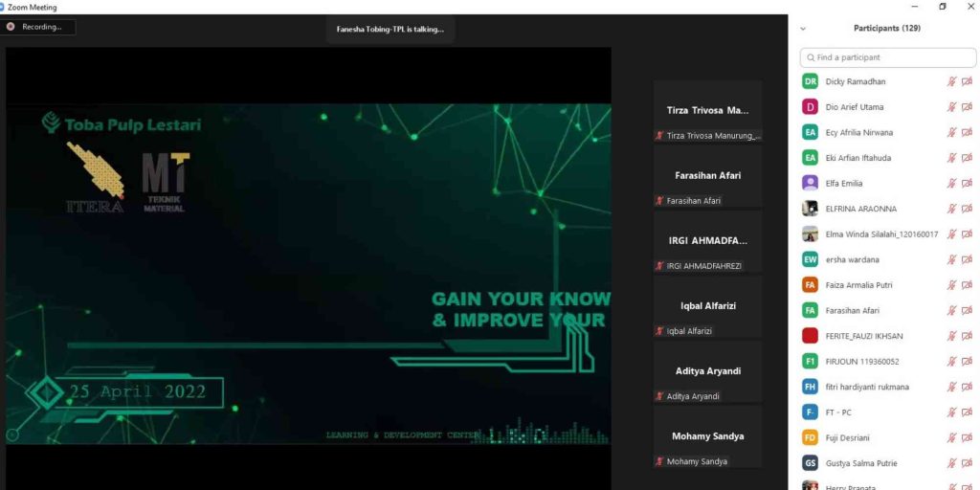Select the Iqbal Alfarizi video tile
Screen dimensions: 980x490
(x=707, y=306)
